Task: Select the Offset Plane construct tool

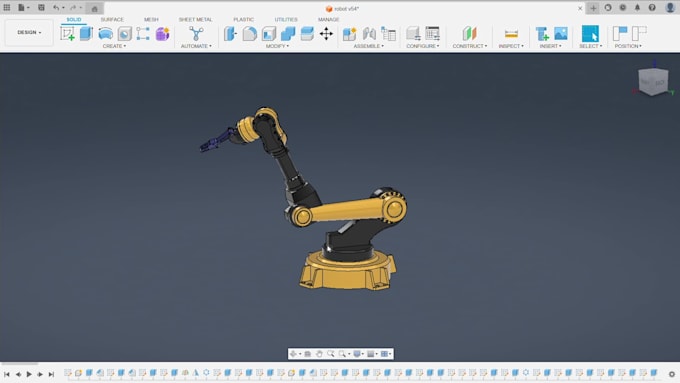Action: [469, 34]
